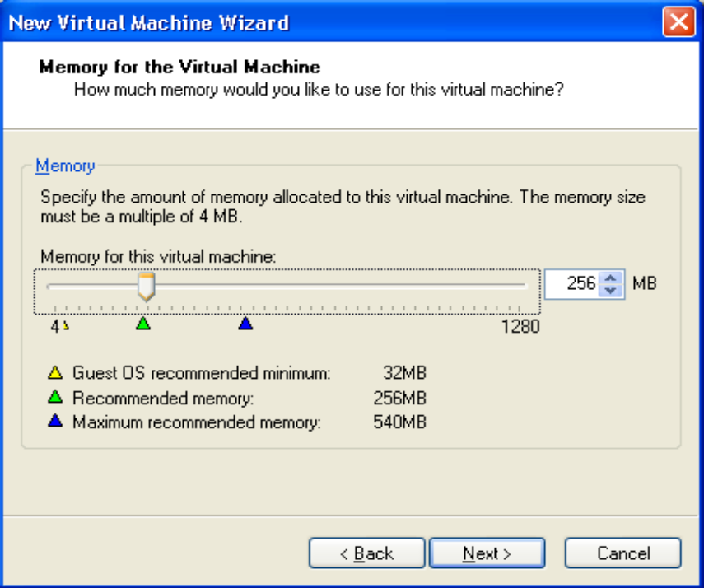The height and width of the screenshot is (588, 704).
Task: Click the 1280 maximum value label
Action: (x=520, y=327)
